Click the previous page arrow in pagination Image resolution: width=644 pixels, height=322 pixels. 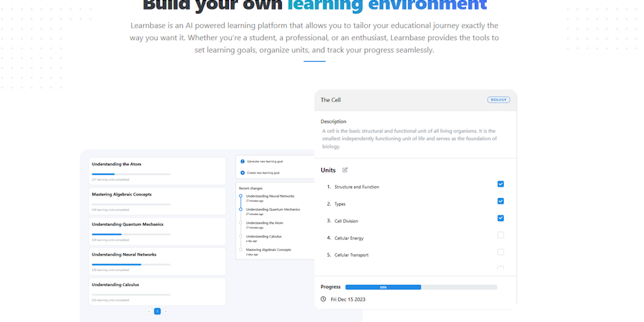[x=149, y=311]
